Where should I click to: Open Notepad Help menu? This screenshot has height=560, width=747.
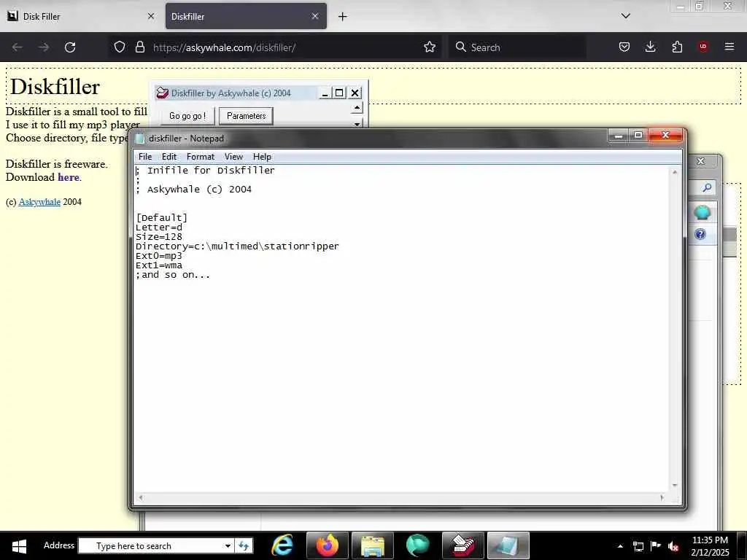[262, 157]
